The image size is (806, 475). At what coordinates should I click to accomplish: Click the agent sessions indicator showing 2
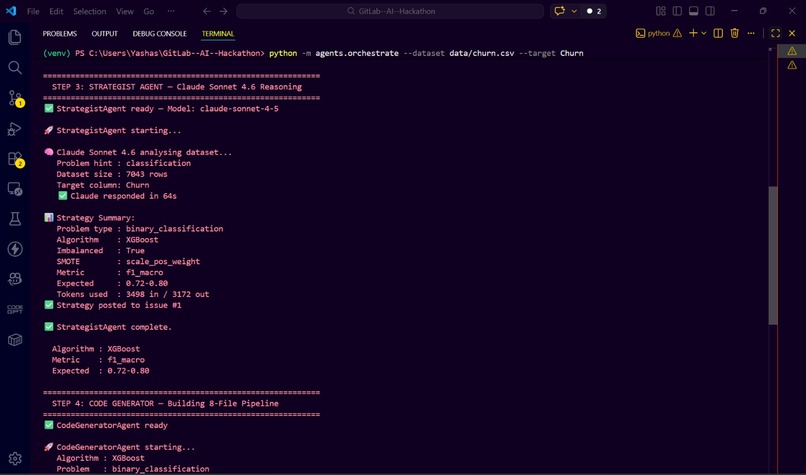[x=594, y=11]
